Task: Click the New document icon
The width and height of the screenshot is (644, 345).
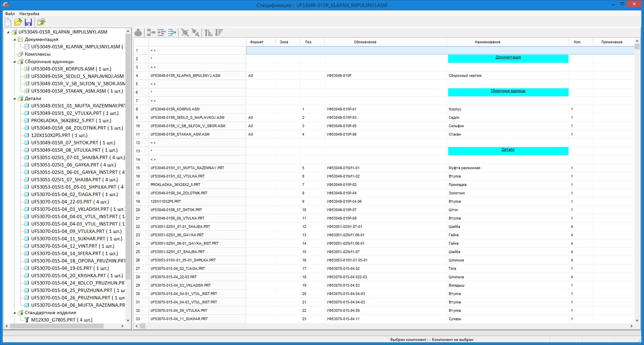Action: [8, 22]
